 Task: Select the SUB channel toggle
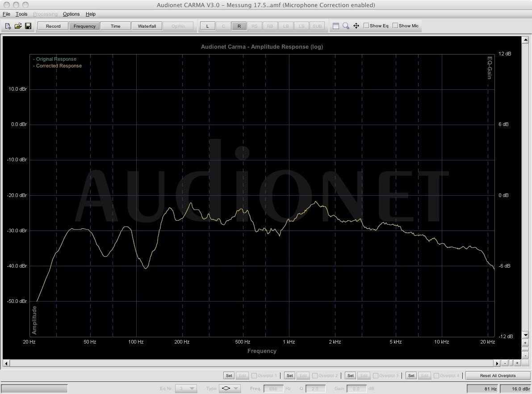click(x=317, y=26)
